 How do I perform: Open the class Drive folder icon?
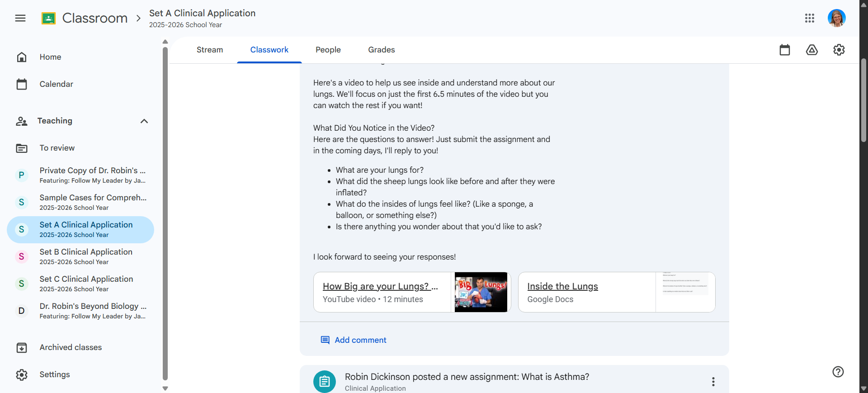pos(812,50)
